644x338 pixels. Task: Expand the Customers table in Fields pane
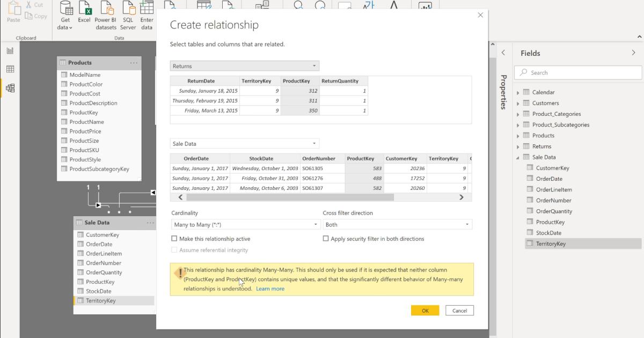click(x=518, y=102)
